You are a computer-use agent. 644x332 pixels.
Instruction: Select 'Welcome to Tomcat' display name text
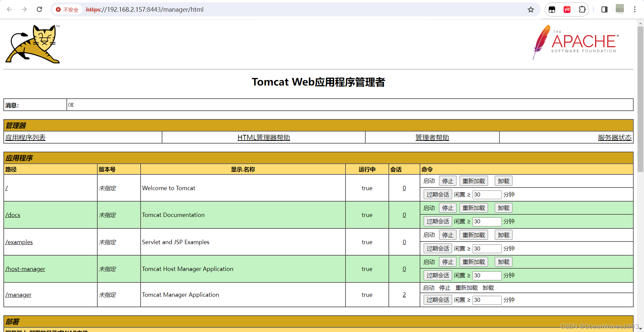169,188
